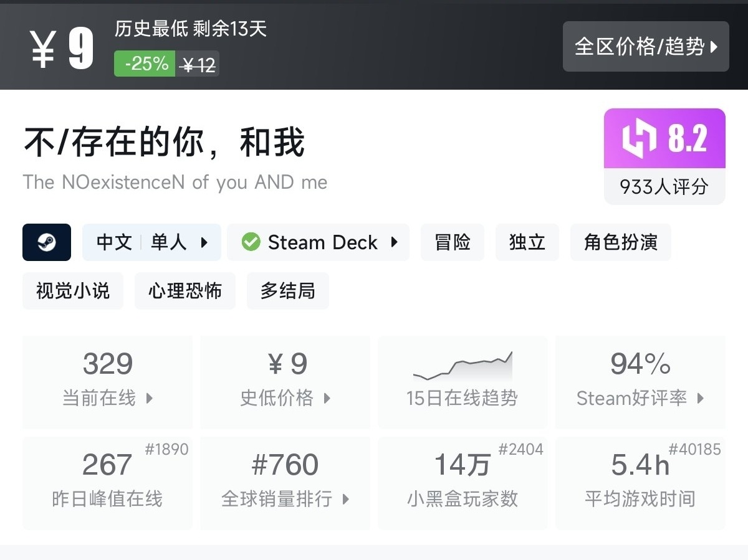Image resolution: width=748 pixels, height=560 pixels.
Task: Click the yen currency symbol beside price 9
Action: coord(44,49)
